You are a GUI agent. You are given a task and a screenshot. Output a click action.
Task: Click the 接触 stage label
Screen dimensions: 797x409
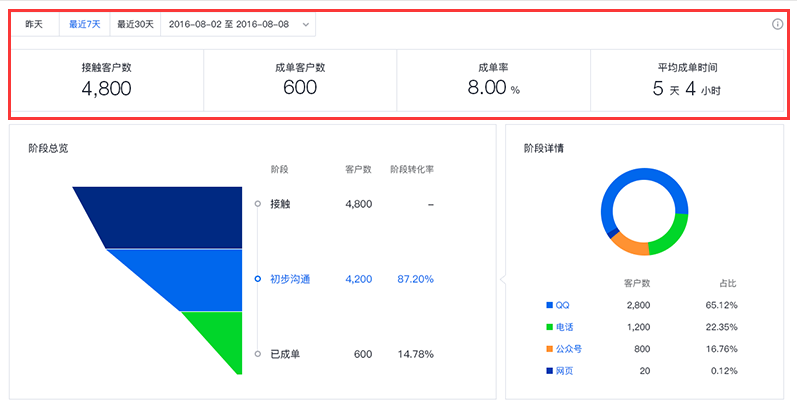click(280, 204)
